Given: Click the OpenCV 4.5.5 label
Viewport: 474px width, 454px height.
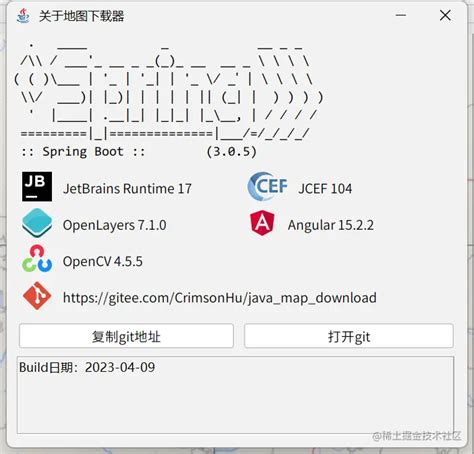Looking at the screenshot, I should (x=103, y=261).
